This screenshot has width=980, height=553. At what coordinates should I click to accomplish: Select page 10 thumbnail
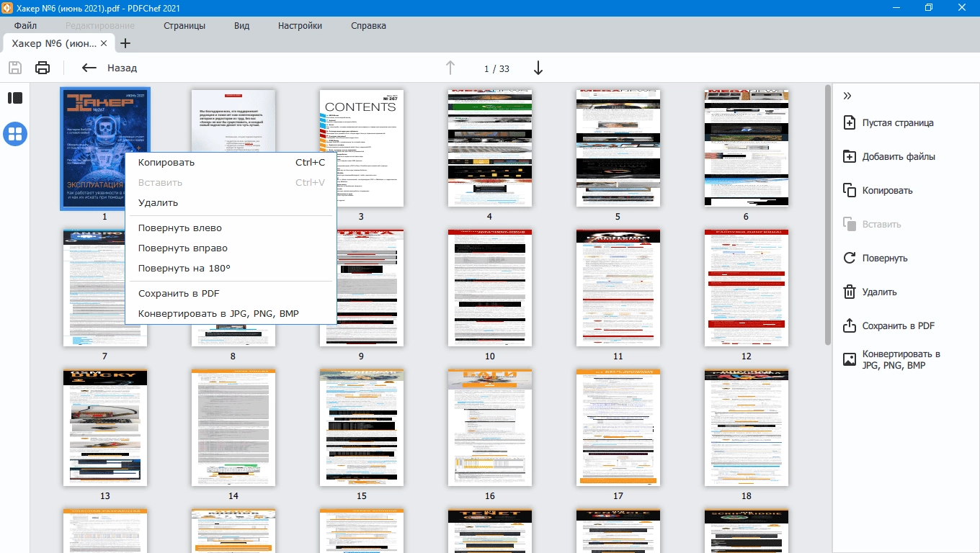pyautogui.click(x=489, y=288)
